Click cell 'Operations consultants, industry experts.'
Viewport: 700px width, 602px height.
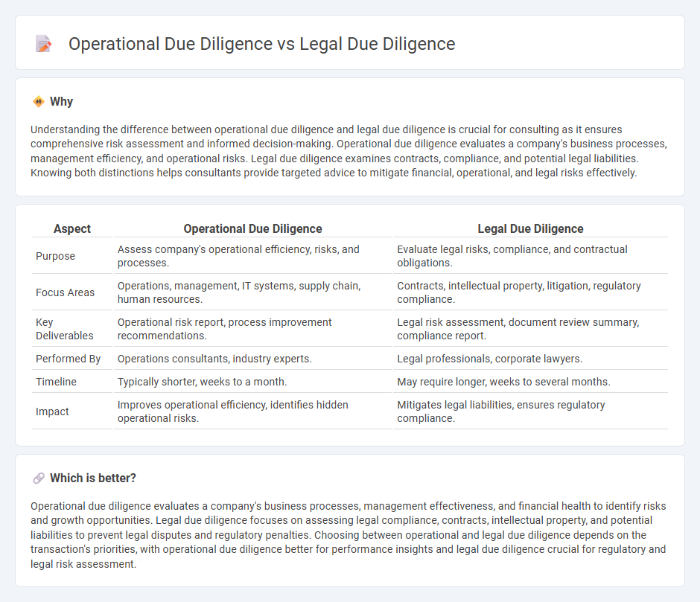click(252, 359)
